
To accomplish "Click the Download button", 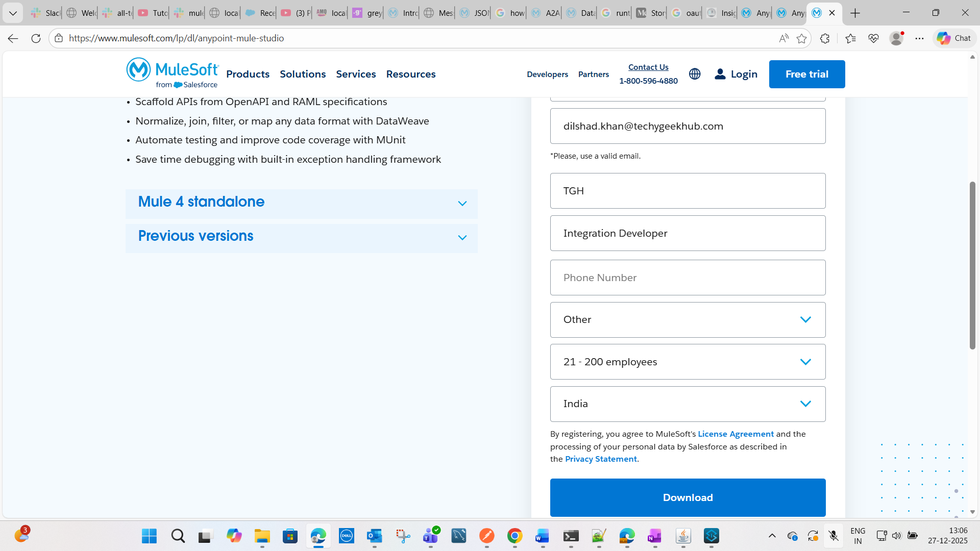I will click(x=688, y=497).
